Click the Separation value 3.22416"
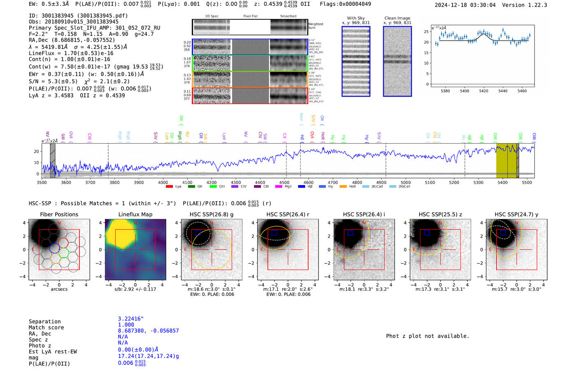This screenshot has height=392, width=576. tap(130, 319)
